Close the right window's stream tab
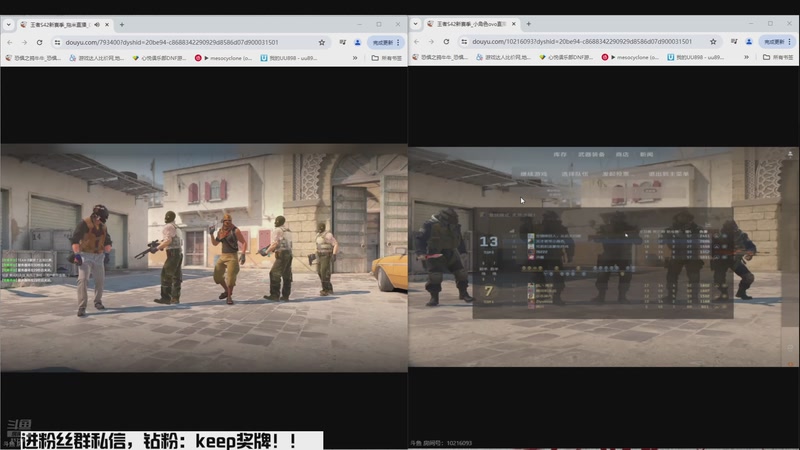 click(x=514, y=24)
